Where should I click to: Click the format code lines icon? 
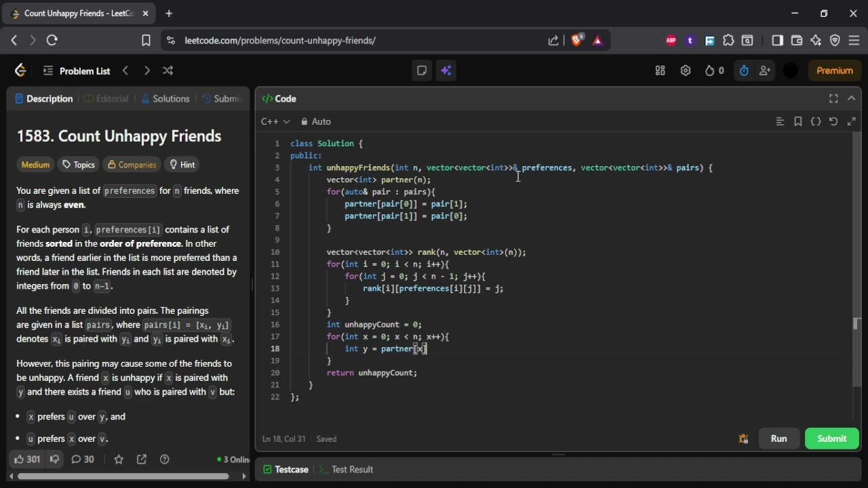(780, 121)
